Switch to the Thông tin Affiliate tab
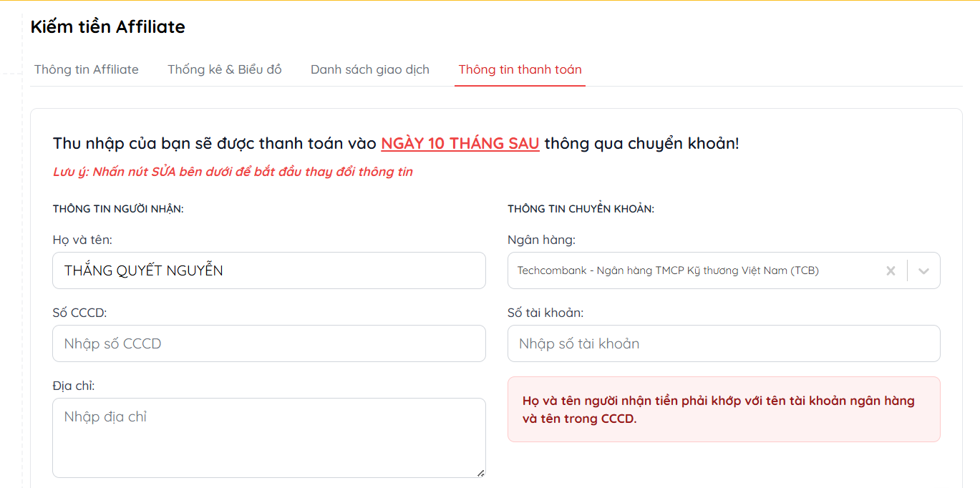 [87, 69]
